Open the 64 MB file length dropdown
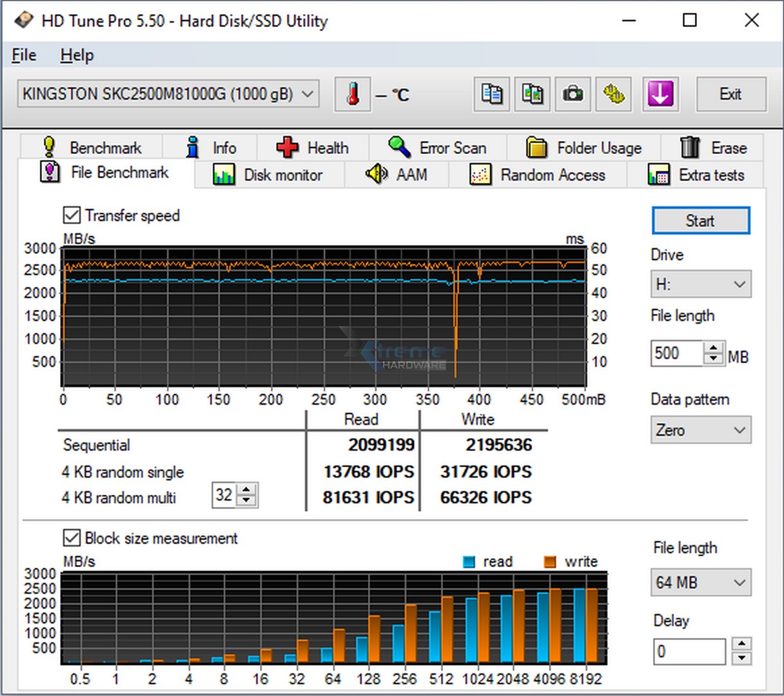Image resolution: width=784 pixels, height=696 pixels. (x=700, y=582)
